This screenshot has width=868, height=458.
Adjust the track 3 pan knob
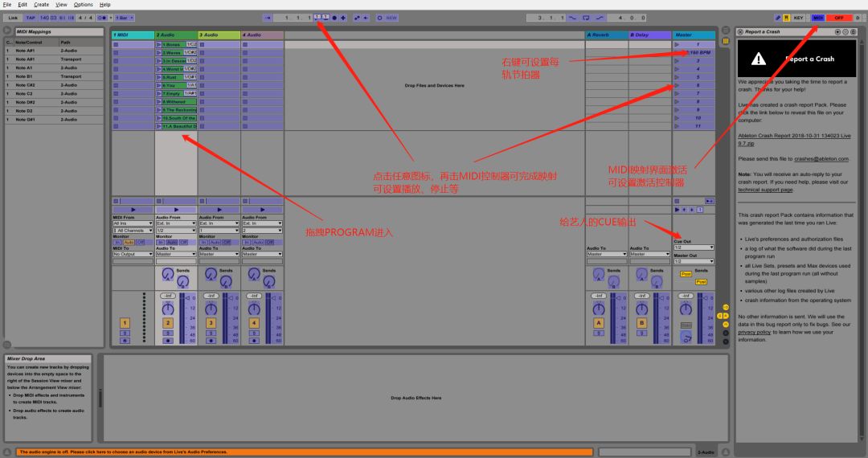pos(211,309)
